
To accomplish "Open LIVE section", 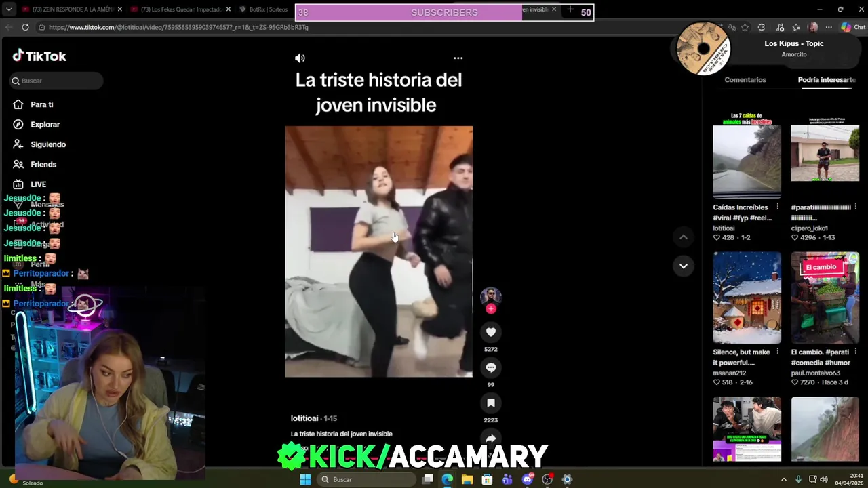I will [x=38, y=184].
